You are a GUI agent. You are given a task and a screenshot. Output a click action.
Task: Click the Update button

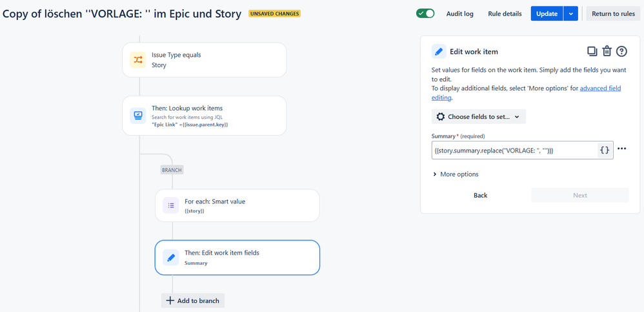(x=547, y=14)
